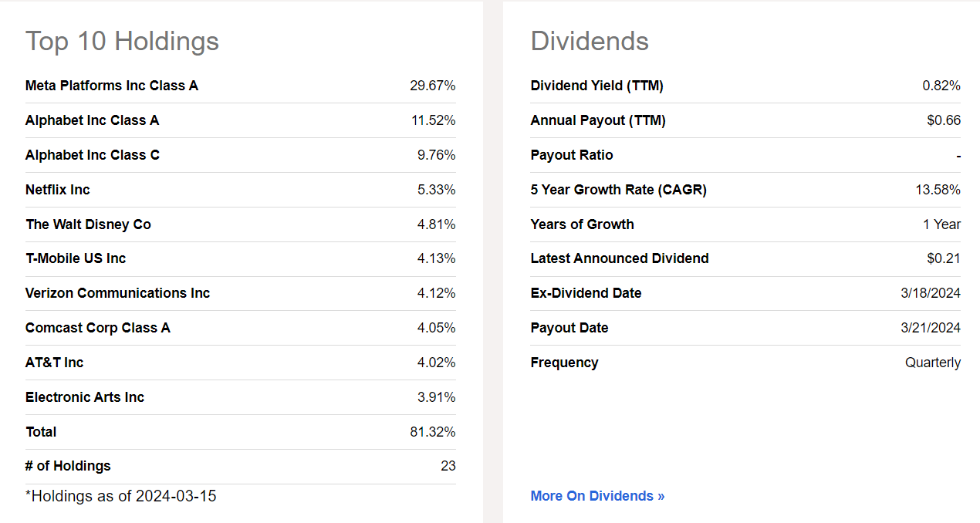Image resolution: width=980 pixels, height=523 pixels.
Task: Select Meta Platforms Inc Class A holding
Action: pyautogui.click(x=112, y=86)
